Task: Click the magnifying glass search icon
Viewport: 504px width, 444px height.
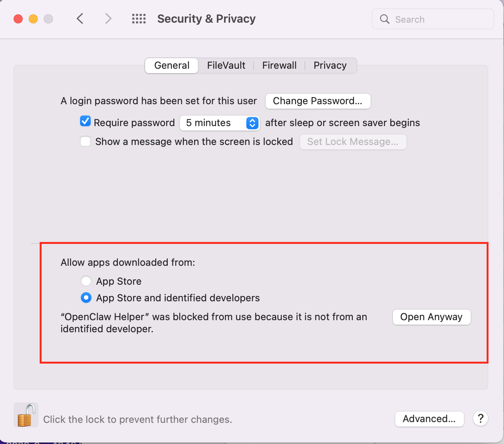Action: [385, 19]
